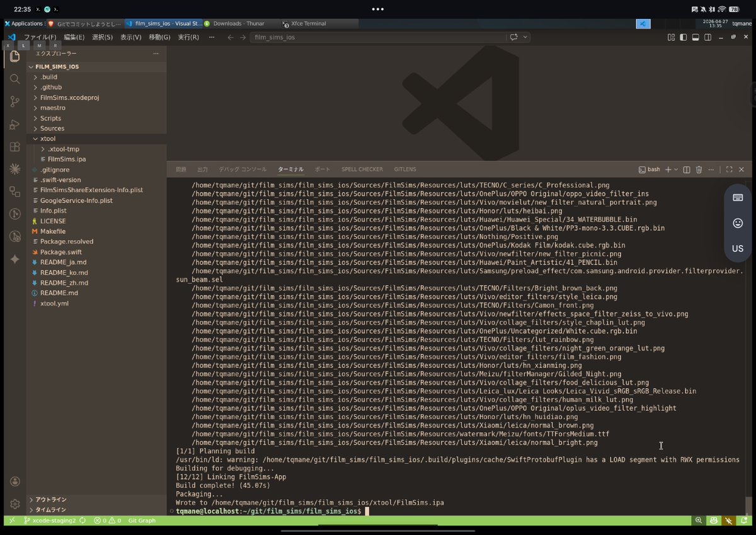Open the 選択(S) menu
The width and height of the screenshot is (756, 535).
(x=102, y=37)
